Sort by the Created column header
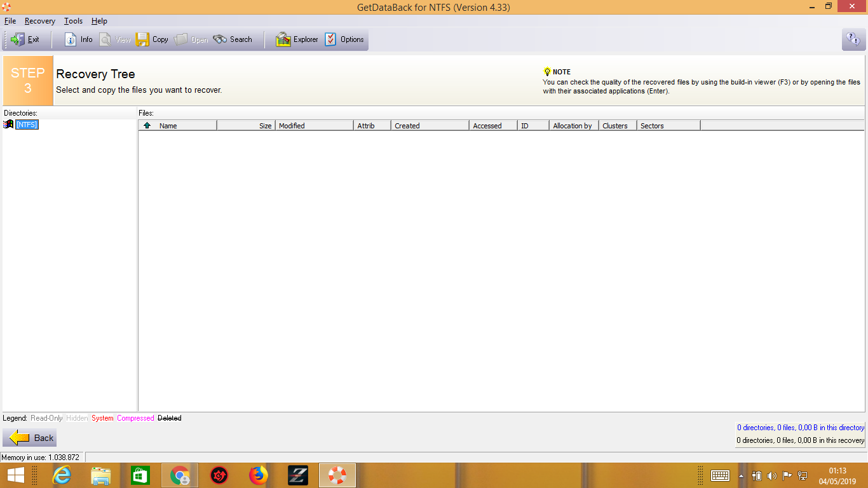Viewport: 868px width, 488px height. point(430,126)
